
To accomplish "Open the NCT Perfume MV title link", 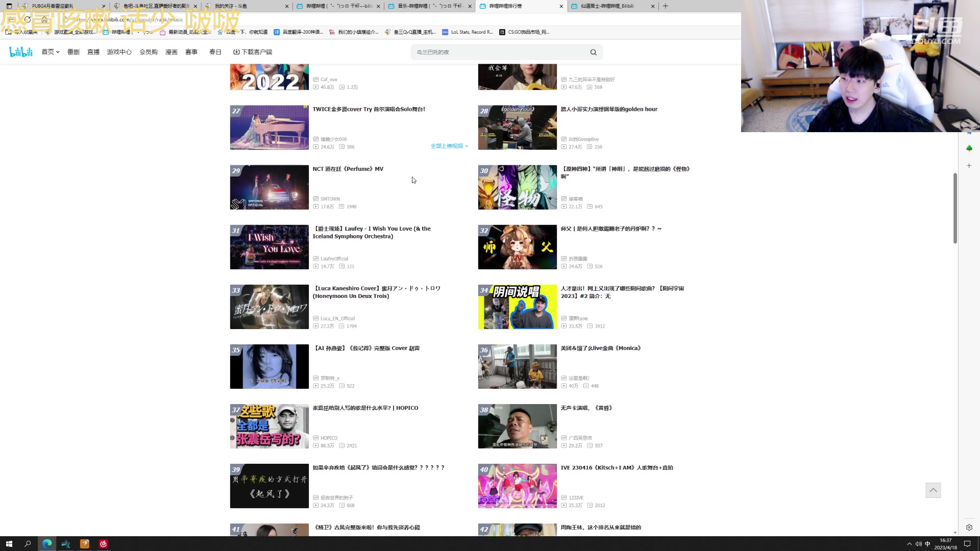I will click(x=348, y=169).
